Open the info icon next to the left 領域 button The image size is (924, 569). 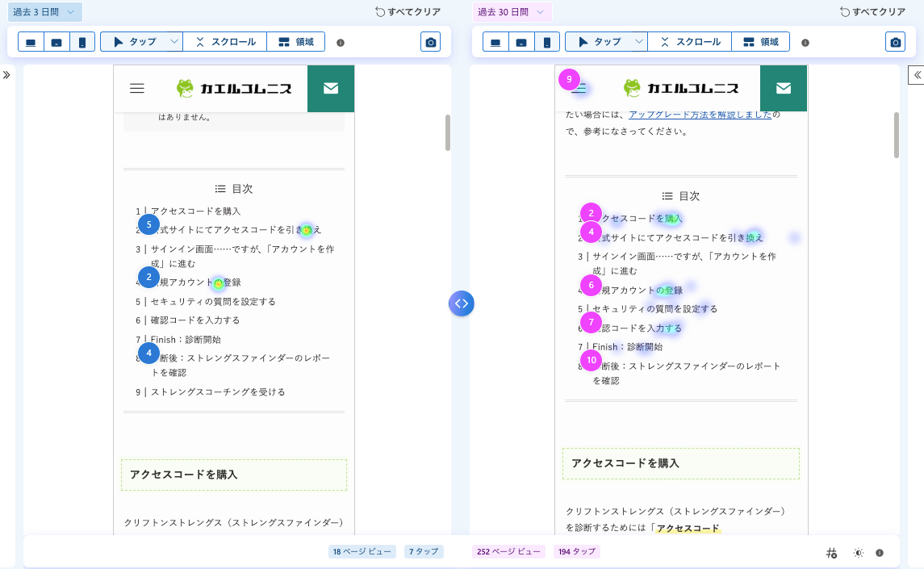tap(341, 43)
